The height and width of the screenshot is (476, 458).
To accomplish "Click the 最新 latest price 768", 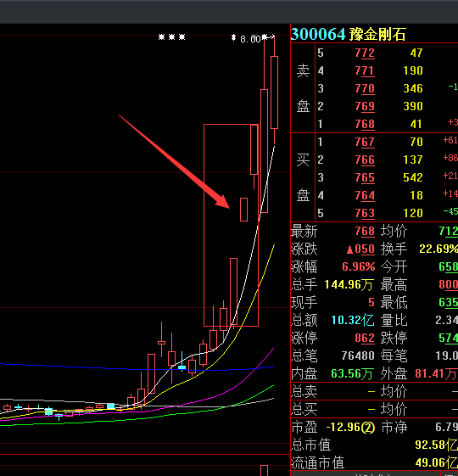I will click(x=365, y=232).
